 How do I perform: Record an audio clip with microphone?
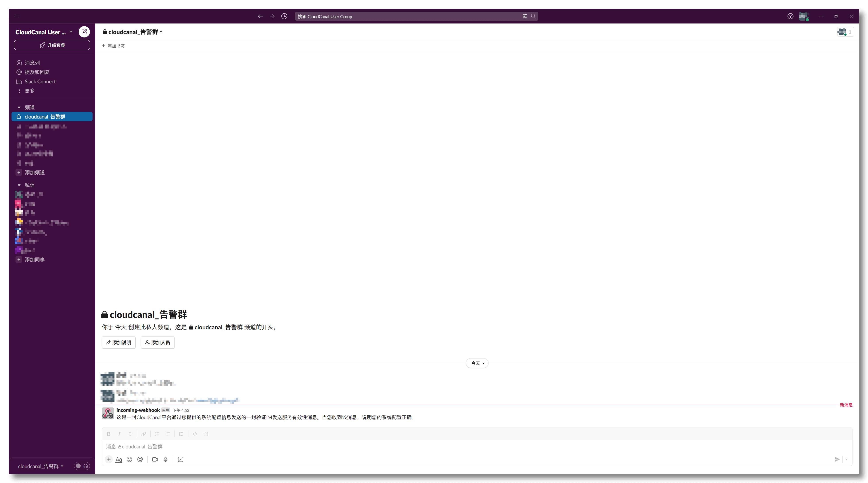(x=165, y=460)
